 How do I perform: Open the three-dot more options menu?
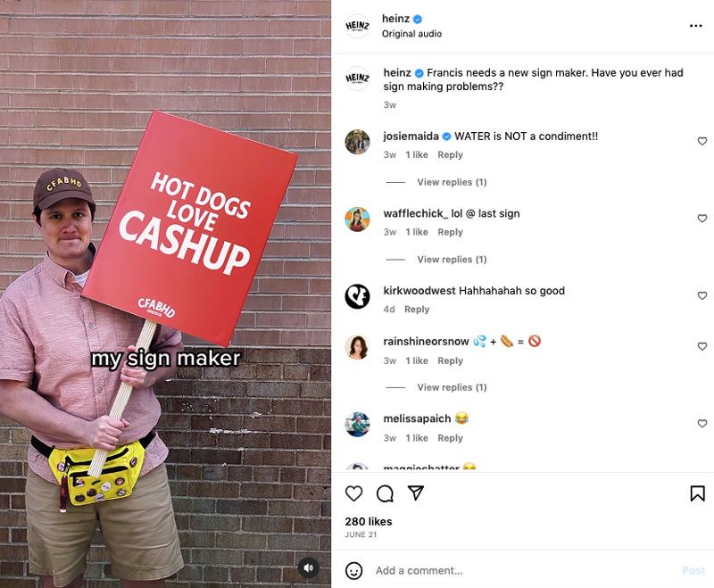[x=696, y=26]
